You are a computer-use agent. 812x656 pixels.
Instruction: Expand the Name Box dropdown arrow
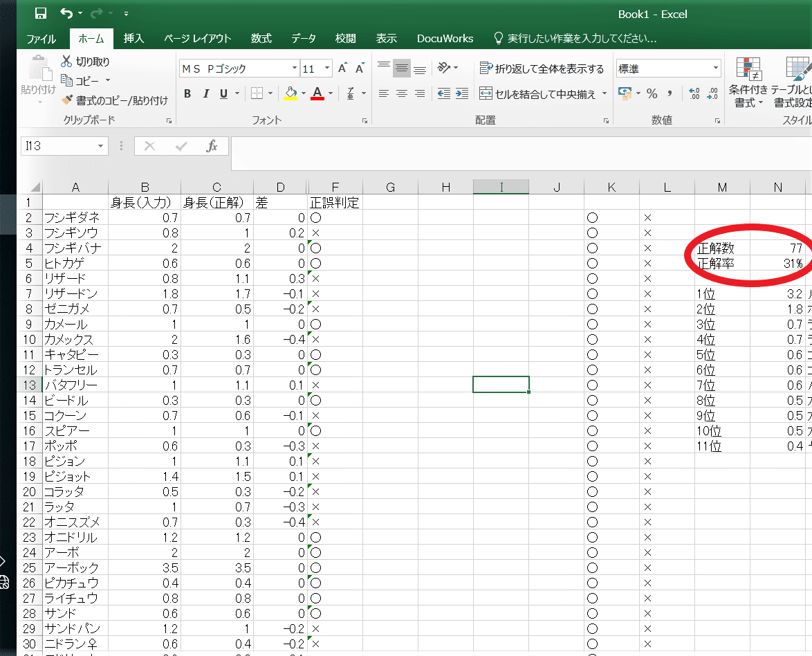100,146
